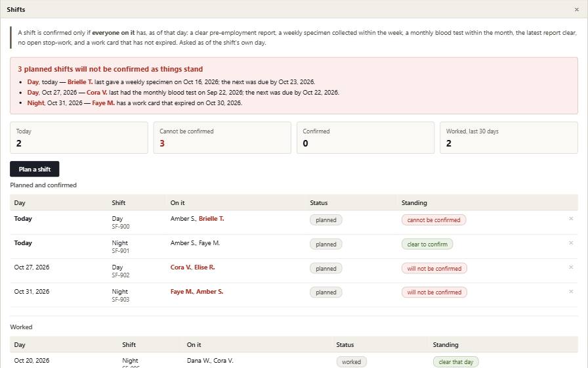
Task: Click the clear that day badge
Action: tap(455, 362)
